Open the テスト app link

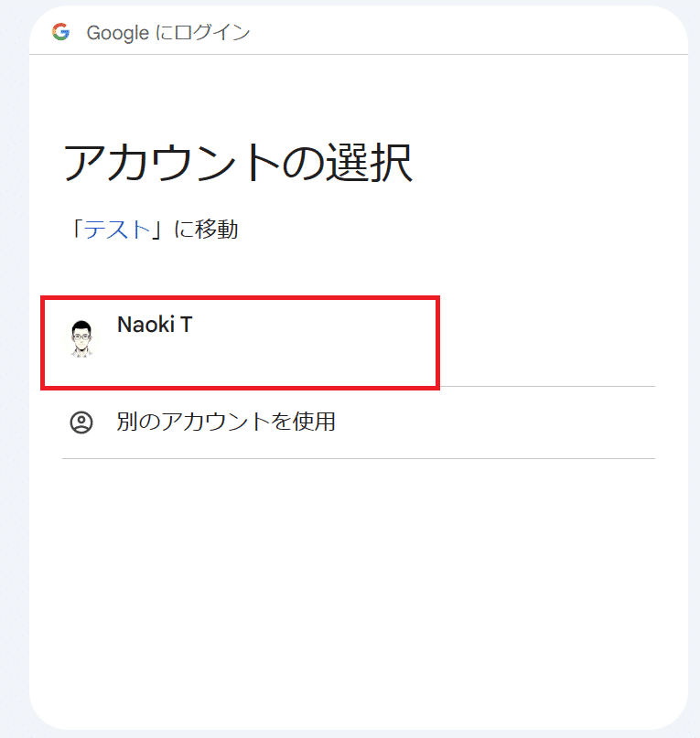point(117,229)
